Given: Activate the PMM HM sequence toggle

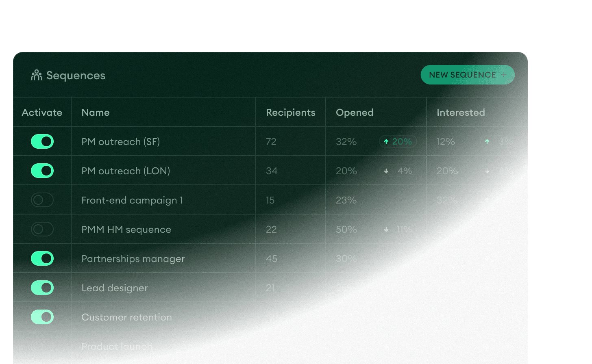Looking at the screenshot, I should 42,229.
